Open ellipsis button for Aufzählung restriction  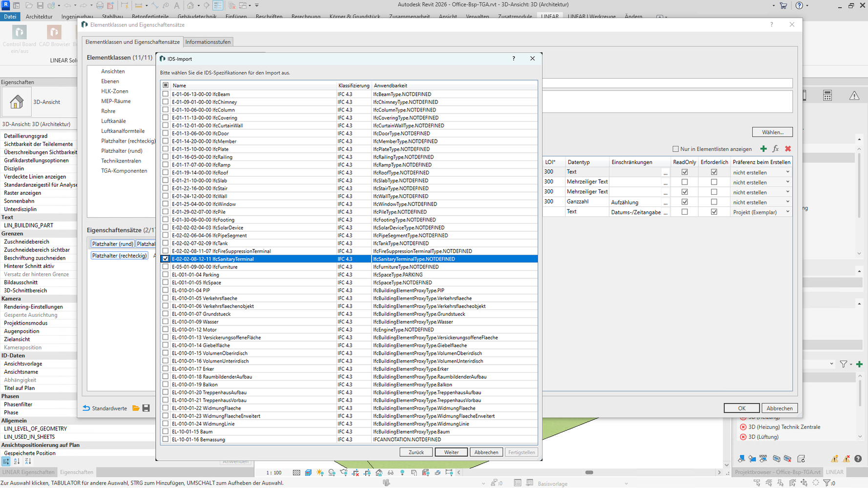click(x=665, y=202)
